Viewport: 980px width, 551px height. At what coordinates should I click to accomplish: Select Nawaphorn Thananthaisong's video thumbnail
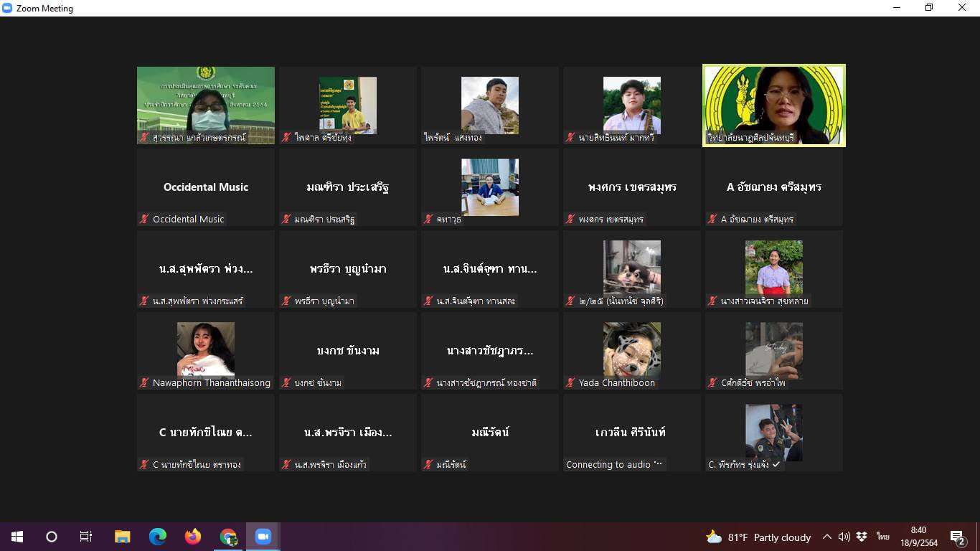[206, 349]
